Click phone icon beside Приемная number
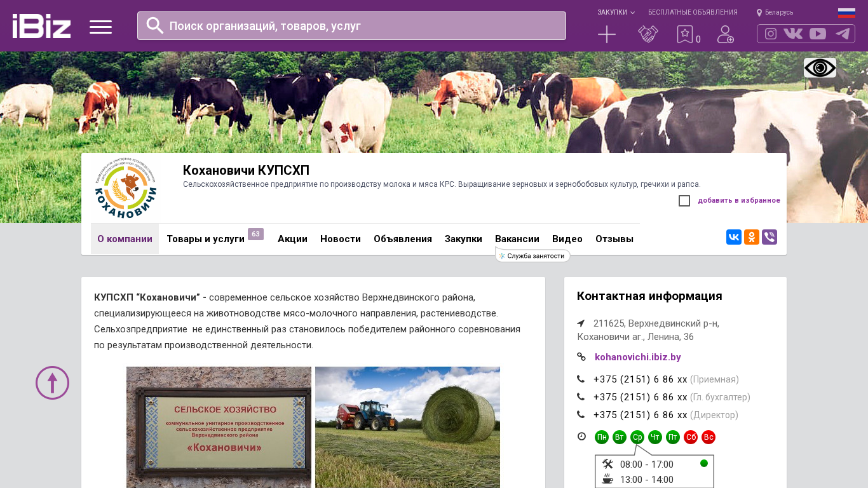This screenshot has height=488, width=868. (581, 379)
